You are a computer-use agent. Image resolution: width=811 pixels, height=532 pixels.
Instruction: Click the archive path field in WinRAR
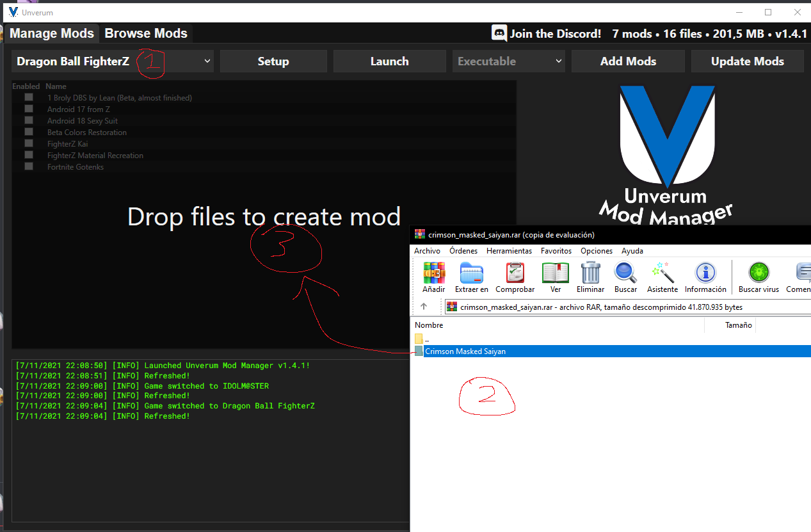point(627,307)
